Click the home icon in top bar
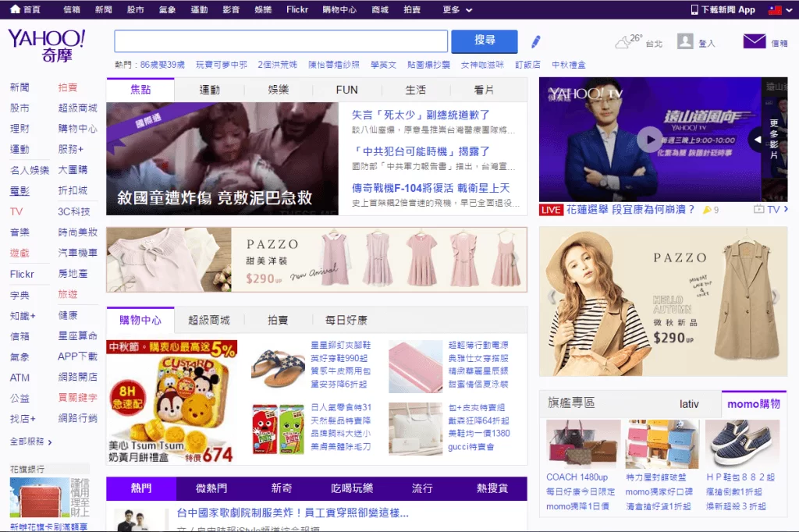799x532 pixels. pos(15,9)
